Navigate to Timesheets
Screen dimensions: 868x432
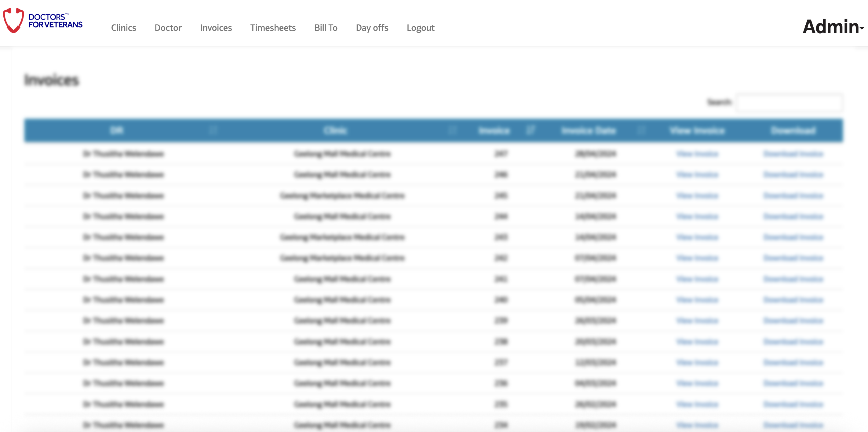coord(273,27)
